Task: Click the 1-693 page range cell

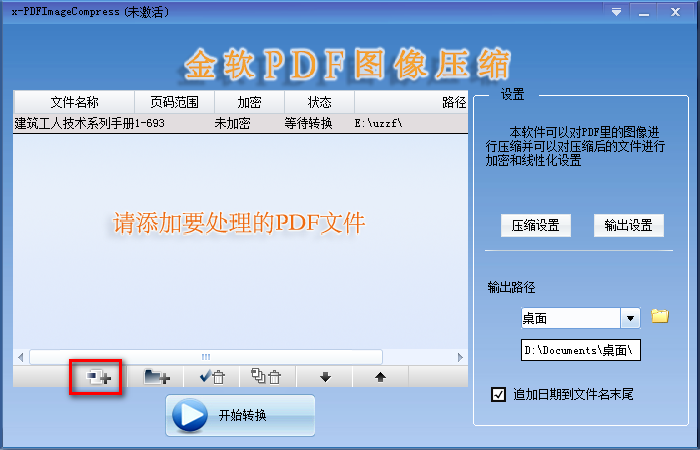Action: tap(150, 123)
